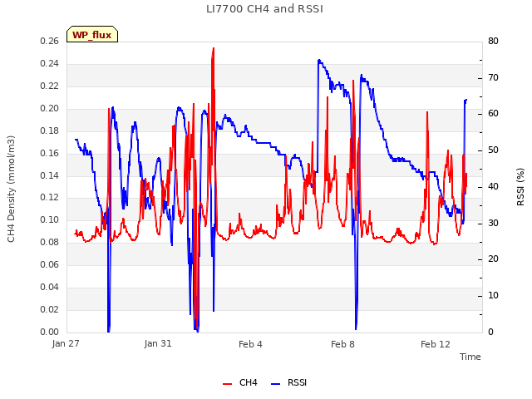Click the 0.08 left axis tick label
Viewport: 532px width, 399px height.
coord(50,242)
